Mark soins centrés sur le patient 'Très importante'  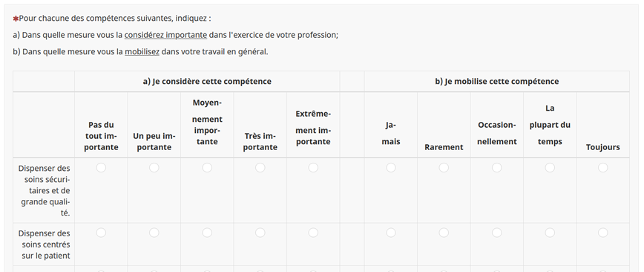coord(260,233)
